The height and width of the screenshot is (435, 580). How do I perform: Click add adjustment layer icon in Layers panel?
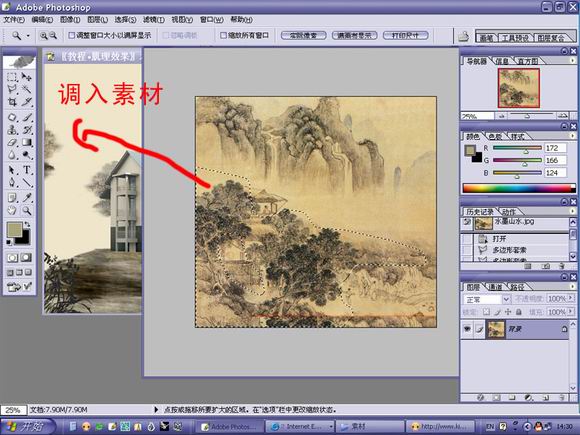coord(529,398)
